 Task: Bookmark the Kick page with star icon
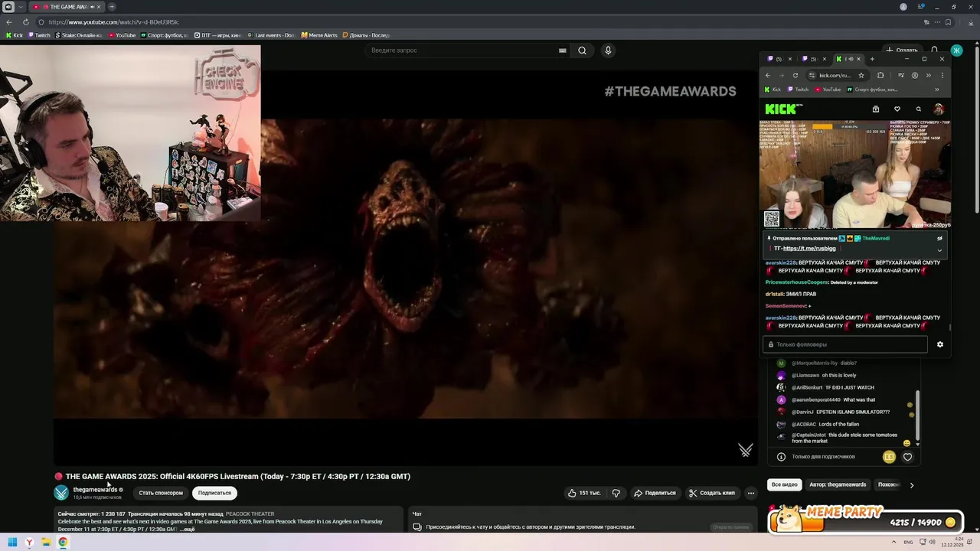pos(861,75)
